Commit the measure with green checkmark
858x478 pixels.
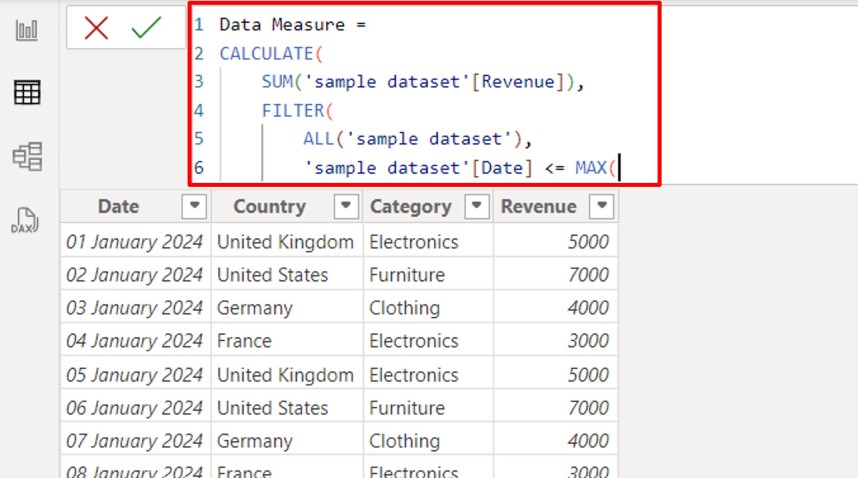click(146, 28)
